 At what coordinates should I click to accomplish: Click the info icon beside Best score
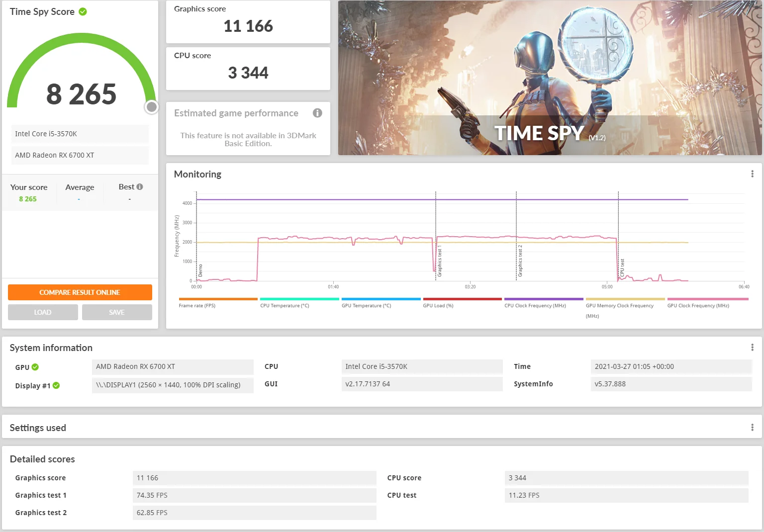click(140, 187)
